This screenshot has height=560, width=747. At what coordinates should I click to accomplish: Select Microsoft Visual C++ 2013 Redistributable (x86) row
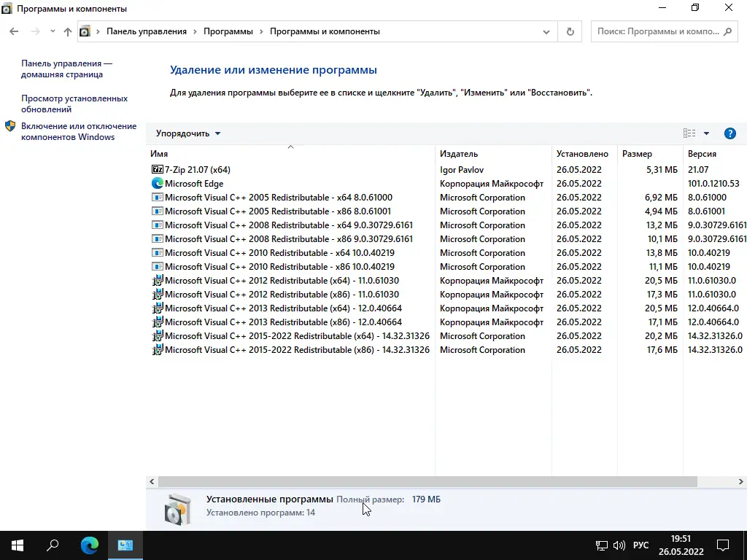pos(446,322)
